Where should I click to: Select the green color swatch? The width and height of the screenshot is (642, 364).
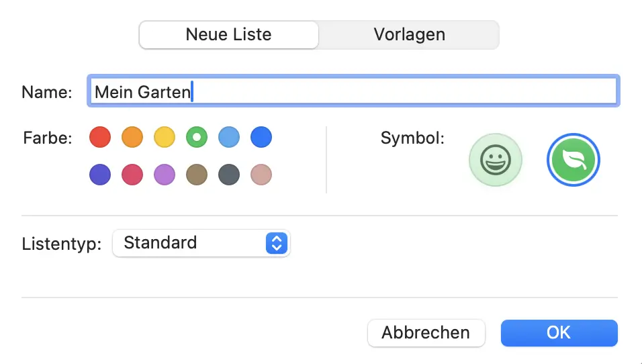(197, 138)
